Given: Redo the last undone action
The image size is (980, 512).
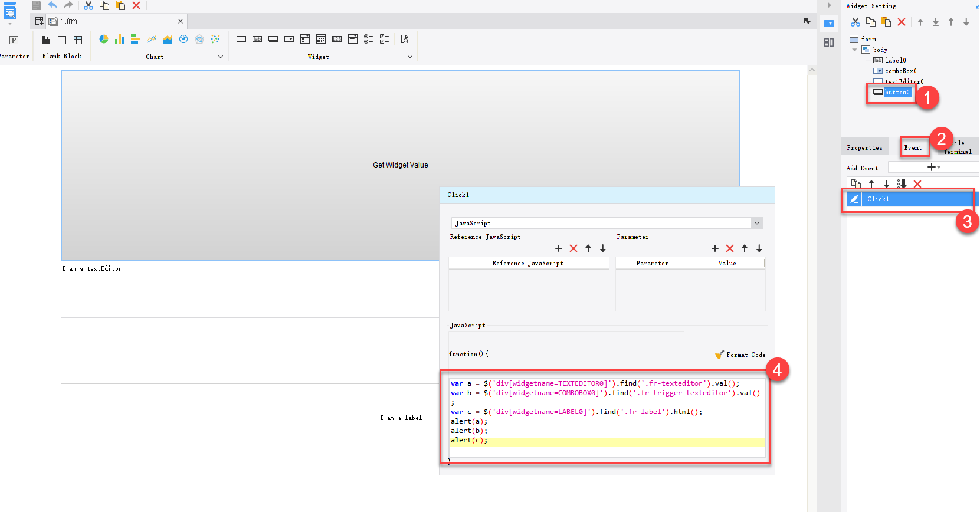Looking at the screenshot, I should (x=68, y=5).
